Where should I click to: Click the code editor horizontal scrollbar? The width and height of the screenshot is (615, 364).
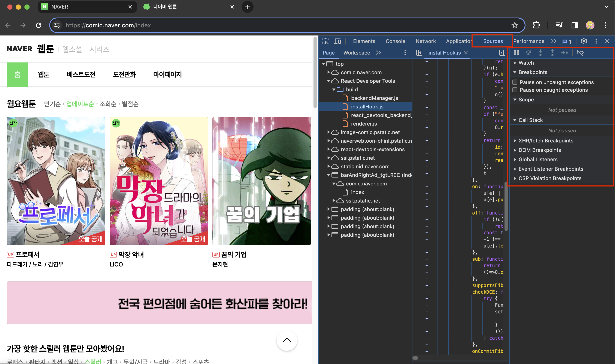click(415, 358)
